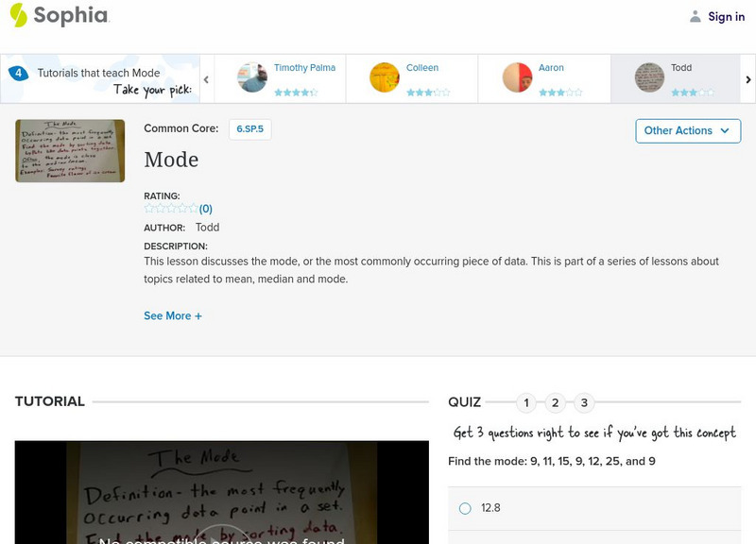This screenshot has width=756, height=544.
Task: Click the blue badge showing 4 tutorials
Action: (x=18, y=73)
